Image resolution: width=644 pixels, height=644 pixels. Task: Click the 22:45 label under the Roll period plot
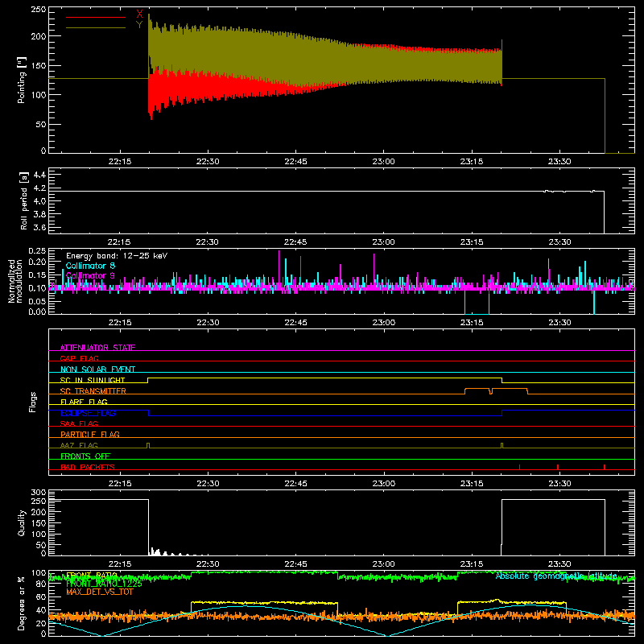295,242
